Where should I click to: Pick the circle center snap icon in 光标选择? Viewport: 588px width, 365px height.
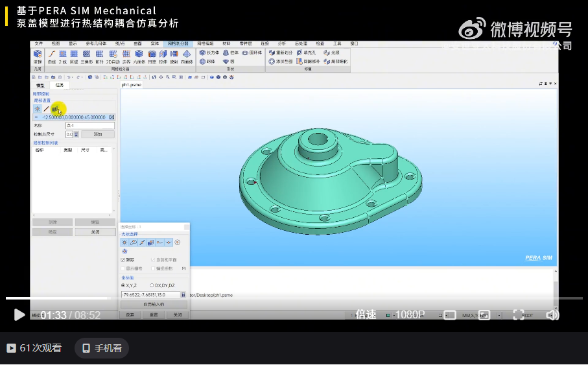[178, 242]
